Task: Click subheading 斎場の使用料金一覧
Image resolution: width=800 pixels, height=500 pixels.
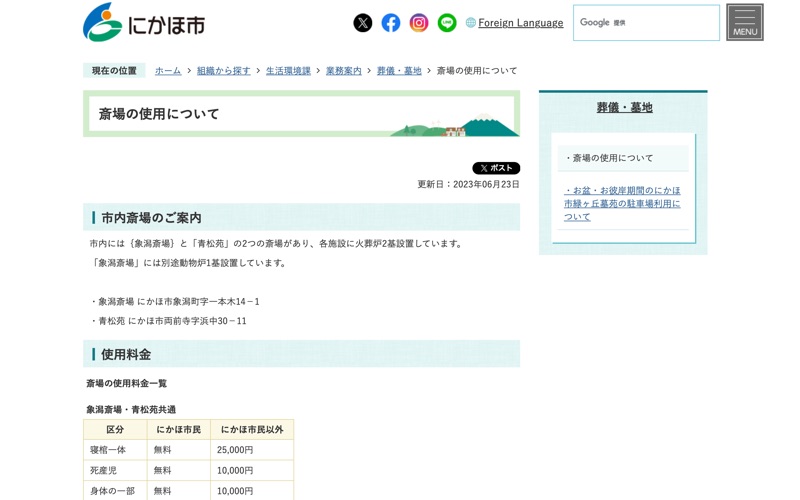Action: coord(127,383)
